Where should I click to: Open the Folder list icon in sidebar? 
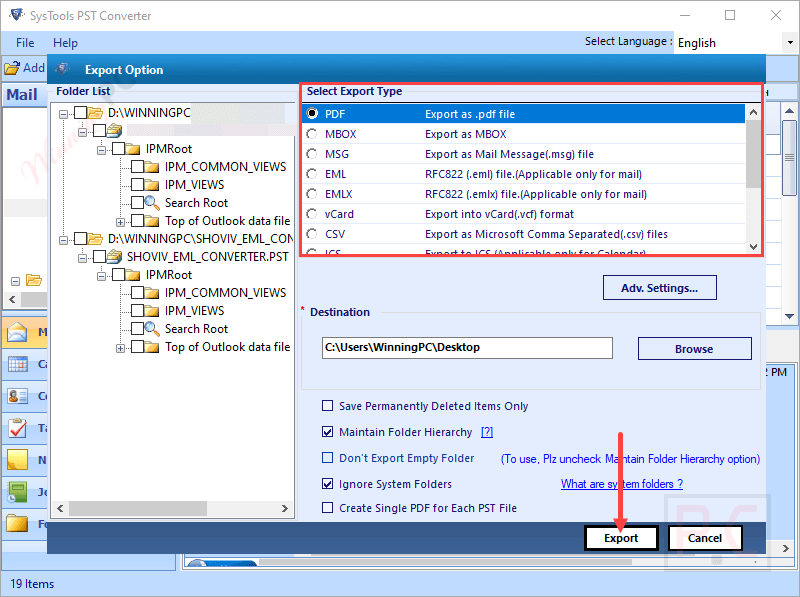click(18, 524)
